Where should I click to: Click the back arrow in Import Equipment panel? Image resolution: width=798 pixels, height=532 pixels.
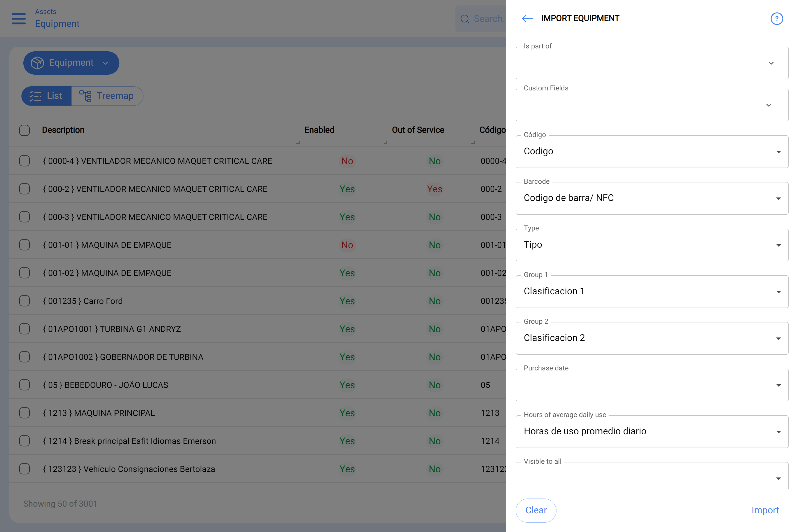(526, 19)
